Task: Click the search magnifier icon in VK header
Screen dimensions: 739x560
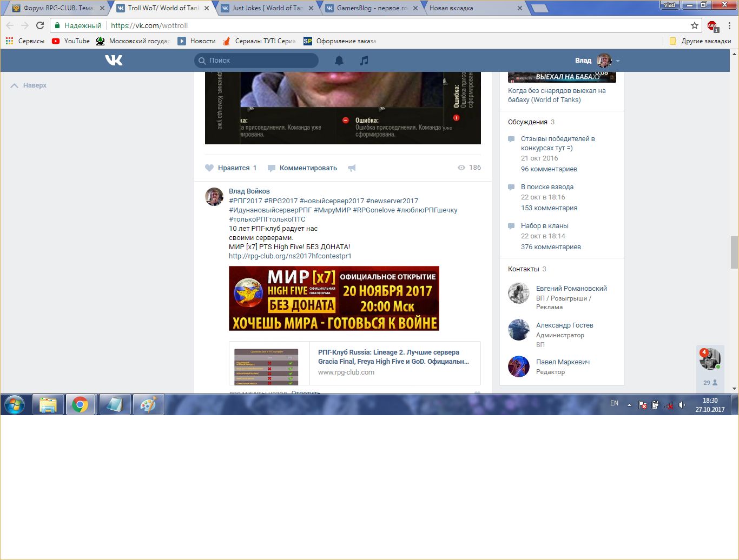Action: (202, 61)
